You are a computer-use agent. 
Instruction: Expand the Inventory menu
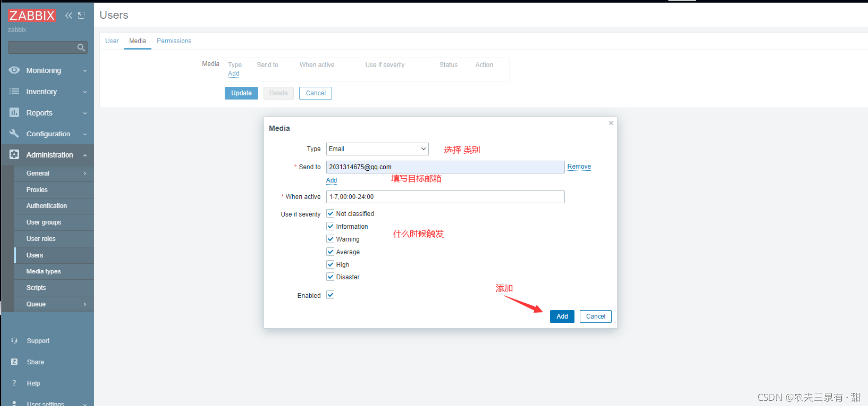tap(85, 92)
